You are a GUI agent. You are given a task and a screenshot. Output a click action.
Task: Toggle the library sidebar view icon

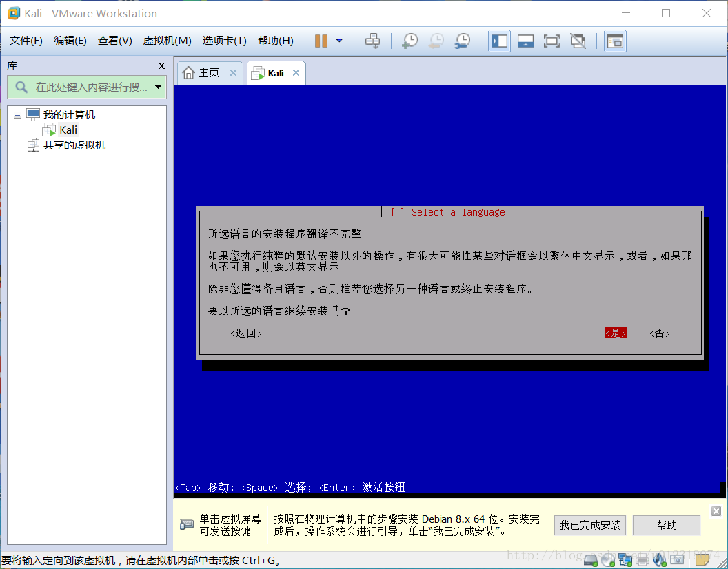coord(499,41)
